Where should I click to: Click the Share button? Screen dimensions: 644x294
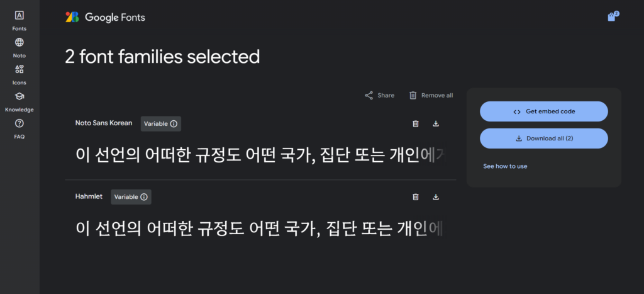point(379,96)
